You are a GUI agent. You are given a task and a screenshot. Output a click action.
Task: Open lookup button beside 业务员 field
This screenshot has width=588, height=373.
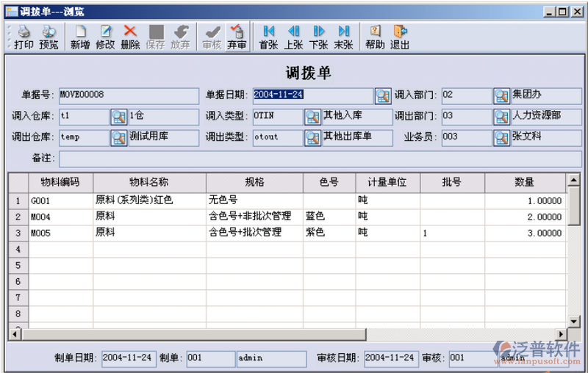tap(501, 137)
